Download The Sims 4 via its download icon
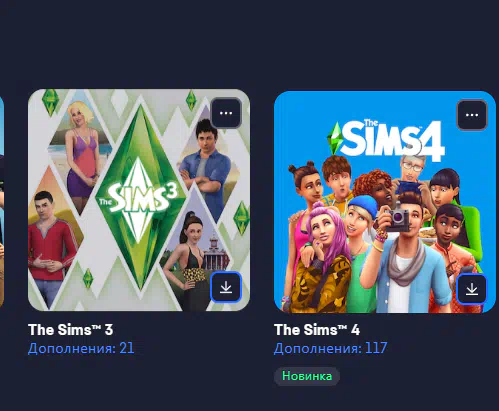The width and height of the screenshot is (499, 411). (472, 289)
